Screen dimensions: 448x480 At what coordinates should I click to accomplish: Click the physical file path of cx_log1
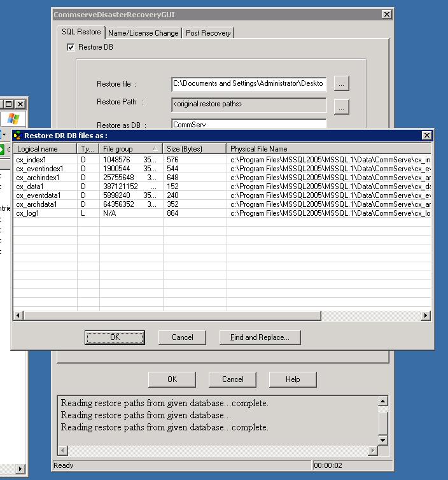[x=330, y=213]
